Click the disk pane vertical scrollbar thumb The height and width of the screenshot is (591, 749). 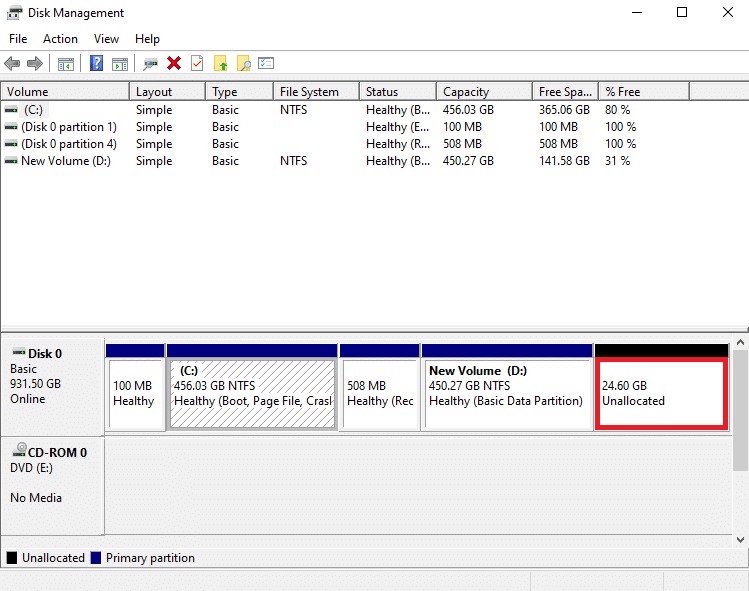point(740,410)
